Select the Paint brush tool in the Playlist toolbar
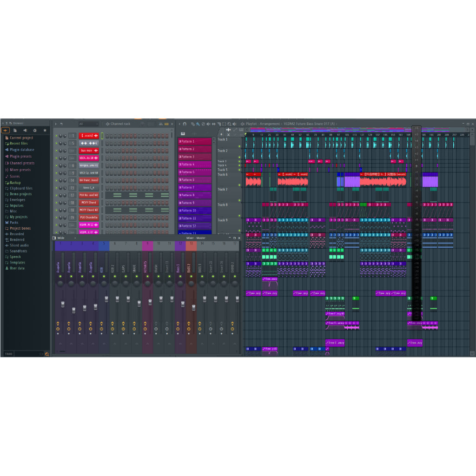Image resolution: width=476 pixels, height=476 pixels. coord(198,124)
